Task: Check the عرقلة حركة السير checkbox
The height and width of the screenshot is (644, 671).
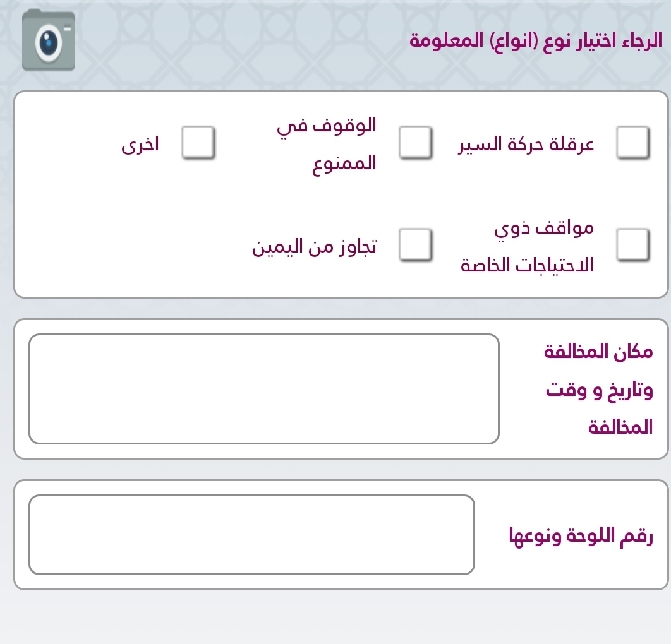Action: click(633, 143)
